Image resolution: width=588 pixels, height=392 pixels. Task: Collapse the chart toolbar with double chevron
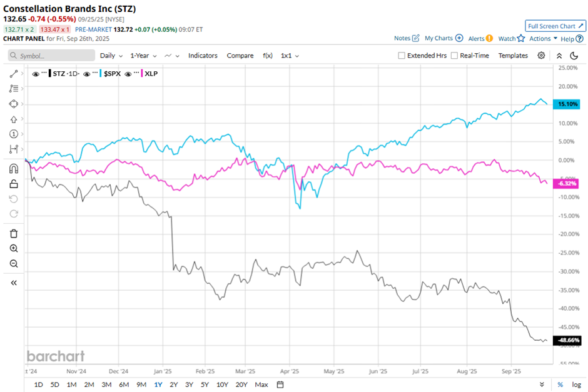pyautogui.click(x=559, y=56)
